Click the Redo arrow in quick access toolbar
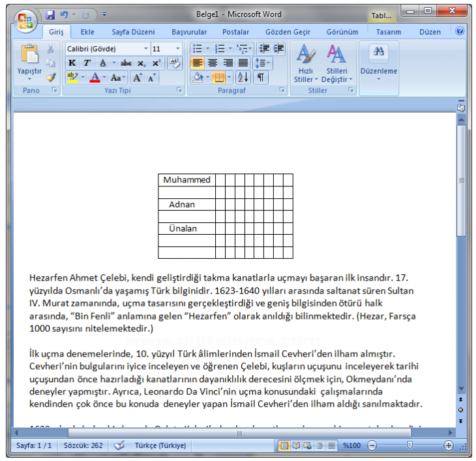 click(85, 14)
